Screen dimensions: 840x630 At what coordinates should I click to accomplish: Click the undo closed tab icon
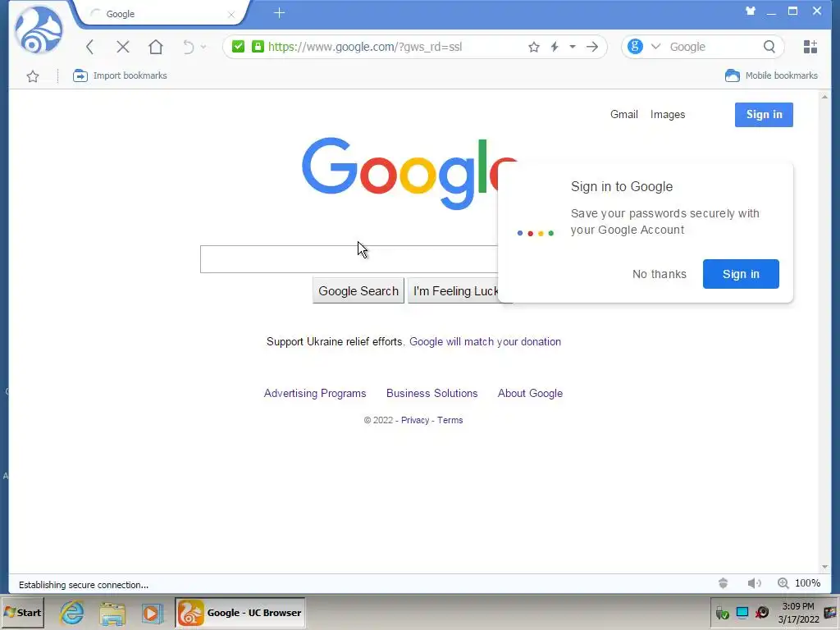click(188, 47)
